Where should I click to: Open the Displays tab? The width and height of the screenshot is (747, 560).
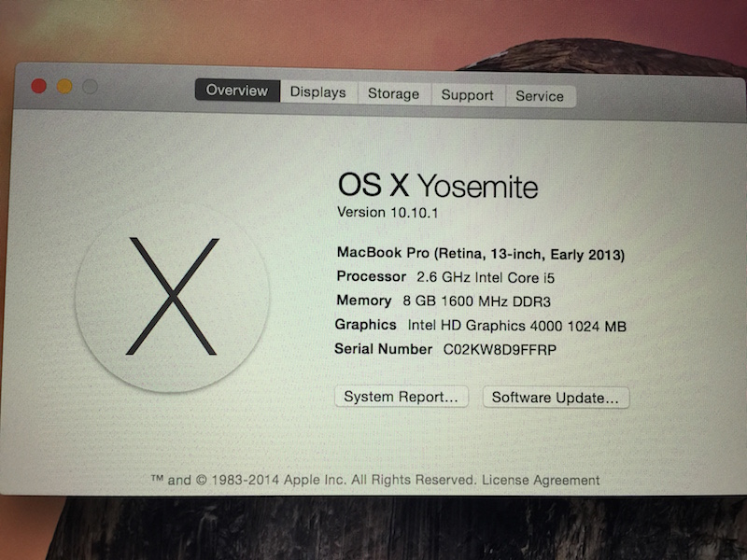point(318,91)
